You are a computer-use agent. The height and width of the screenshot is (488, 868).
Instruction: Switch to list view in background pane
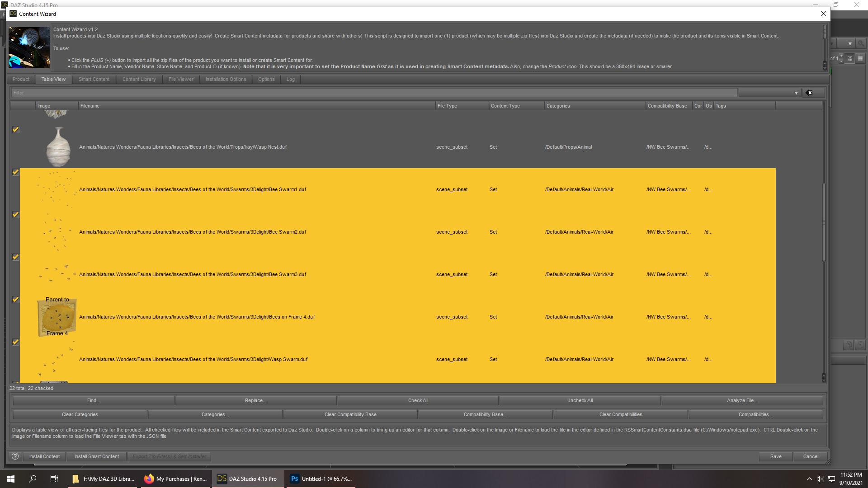(860, 59)
